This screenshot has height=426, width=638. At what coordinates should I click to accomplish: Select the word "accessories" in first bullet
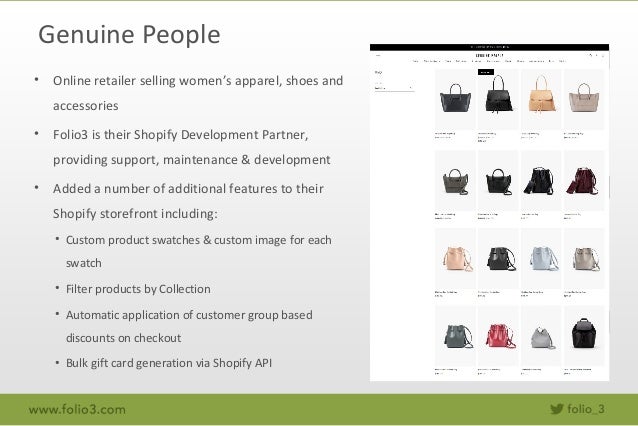(x=85, y=106)
